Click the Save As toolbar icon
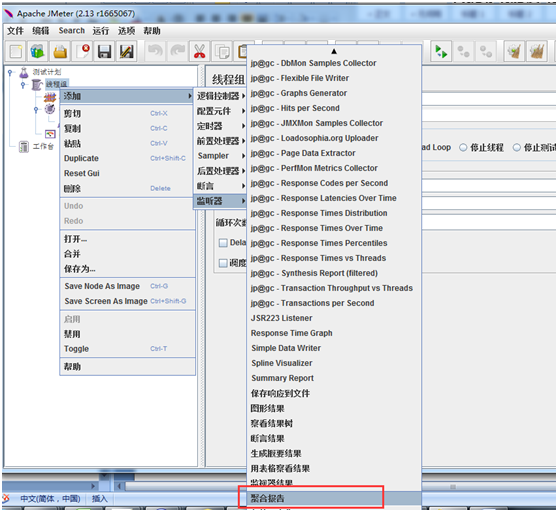 127,52
